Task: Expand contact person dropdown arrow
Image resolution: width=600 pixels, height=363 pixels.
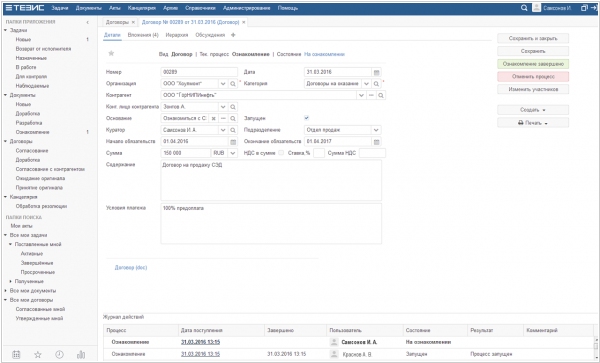Action: tap(223, 107)
